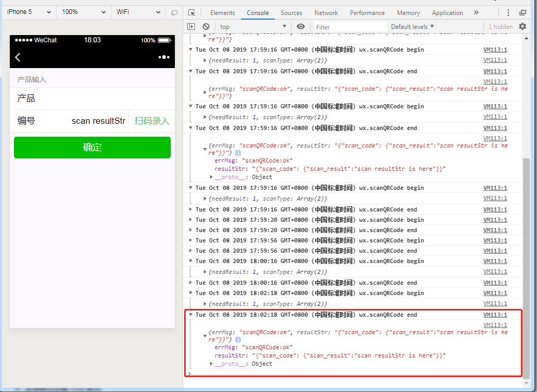Viewport: 537px width, 392px height.
Task: Click the console vertical scrollbar thumb
Action: (526, 267)
